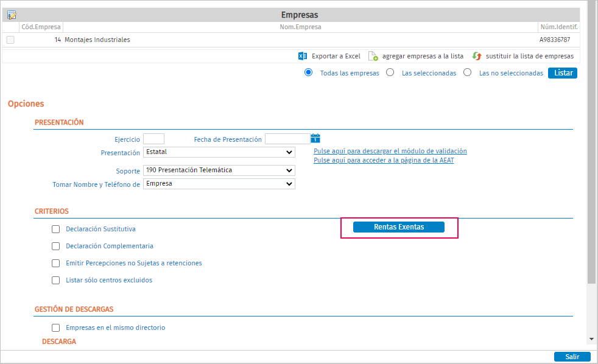
Task: Click the sustituir la lista de empresas icon
Action: point(477,56)
